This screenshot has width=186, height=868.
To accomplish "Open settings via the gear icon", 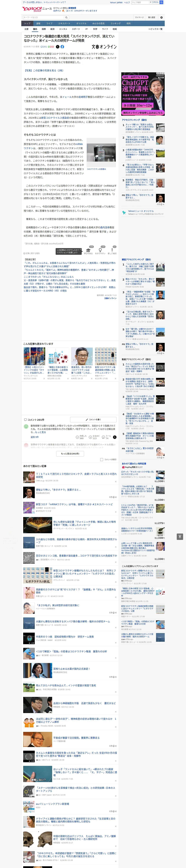I will pyautogui.click(x=161, y=17).
